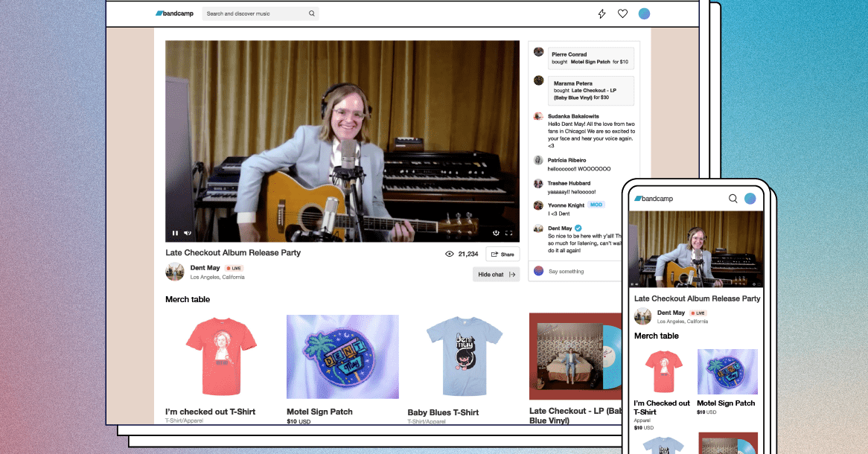Open the Motel Sign Patch product image
Image resolution: width=868 pixels, height=454 pixels.
coord(342,357)
